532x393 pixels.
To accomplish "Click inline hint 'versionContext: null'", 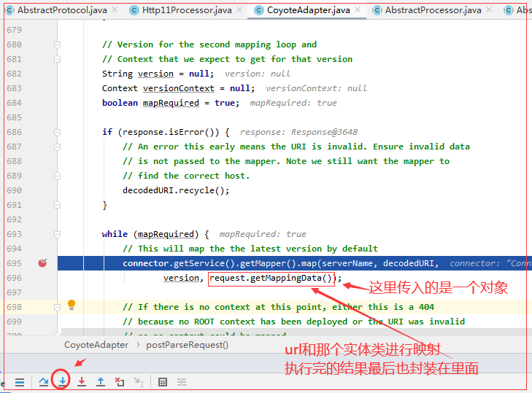I will (x=317, y=88).
